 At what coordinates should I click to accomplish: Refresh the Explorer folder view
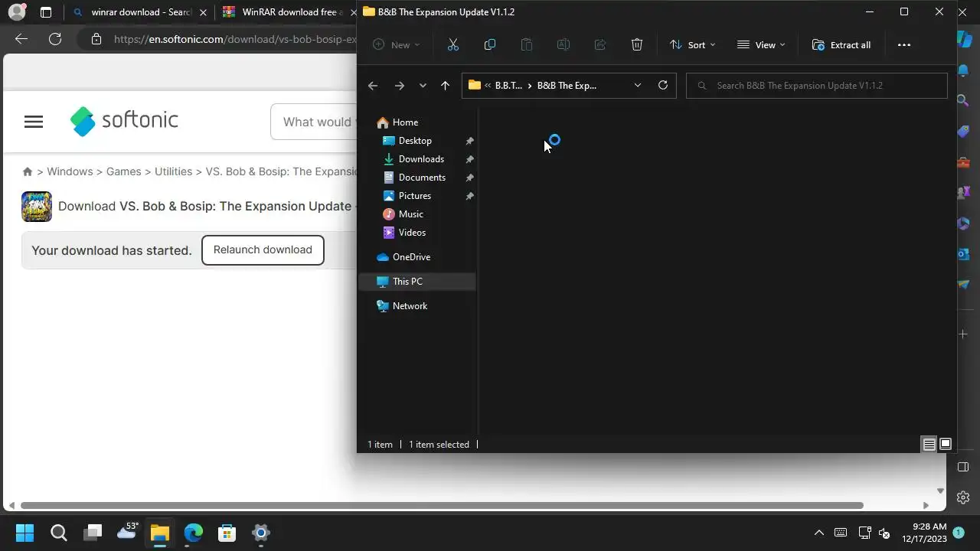pos(663,85)
